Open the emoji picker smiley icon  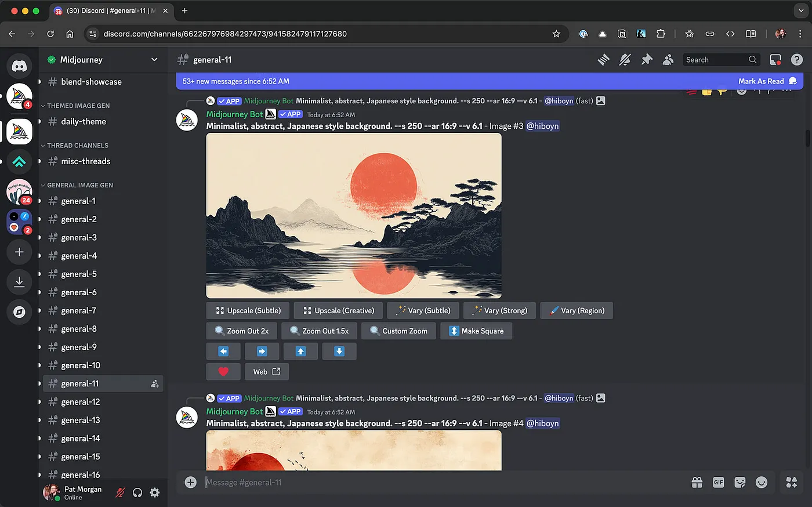coord(762,483)
